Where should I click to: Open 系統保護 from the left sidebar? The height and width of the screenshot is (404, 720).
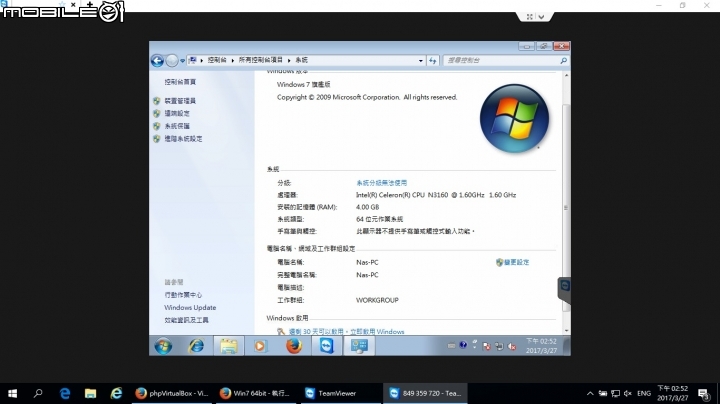(177, 126)
